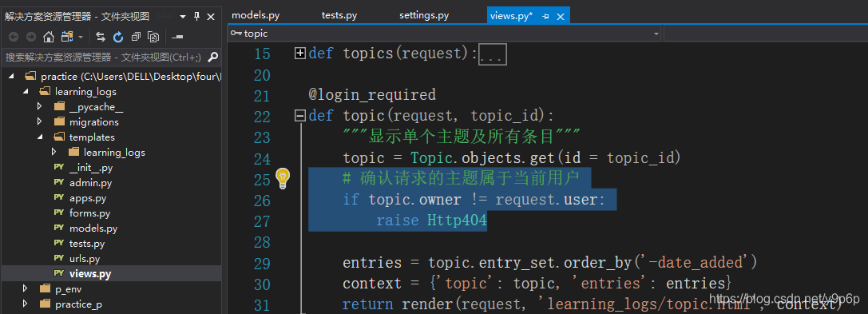
Task: Select the migrations folder name
Action: coord(93,121)
